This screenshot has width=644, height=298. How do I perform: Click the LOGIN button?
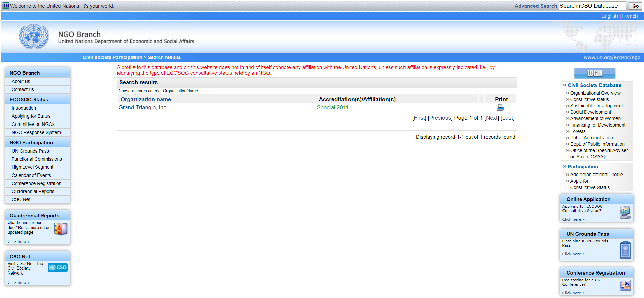click(595, 73)
